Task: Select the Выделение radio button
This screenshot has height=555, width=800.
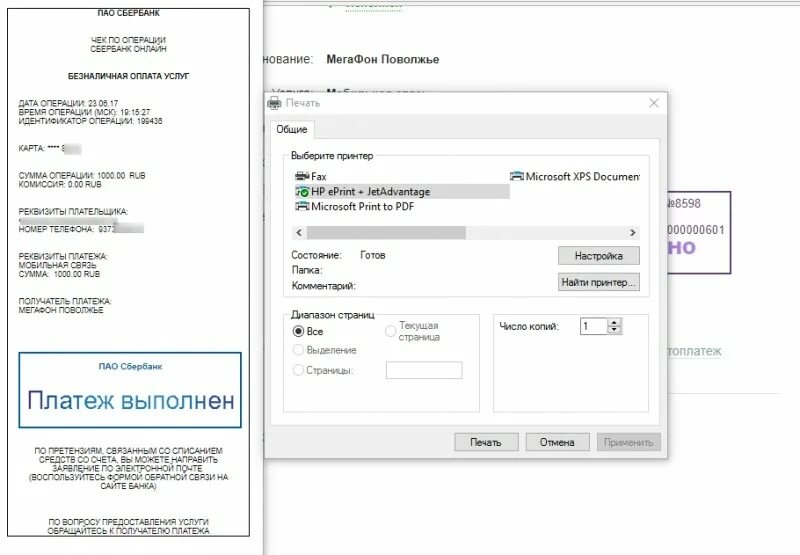Action: (298, 350)
